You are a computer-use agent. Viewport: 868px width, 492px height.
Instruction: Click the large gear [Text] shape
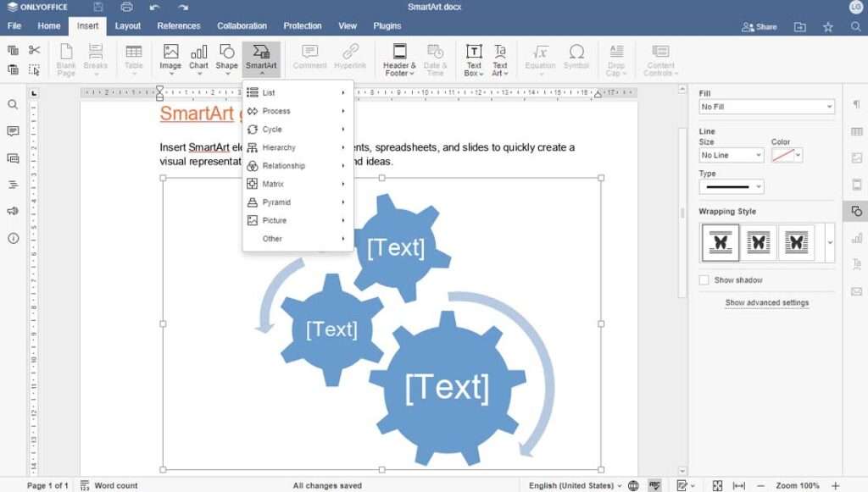tap(448, 387)
